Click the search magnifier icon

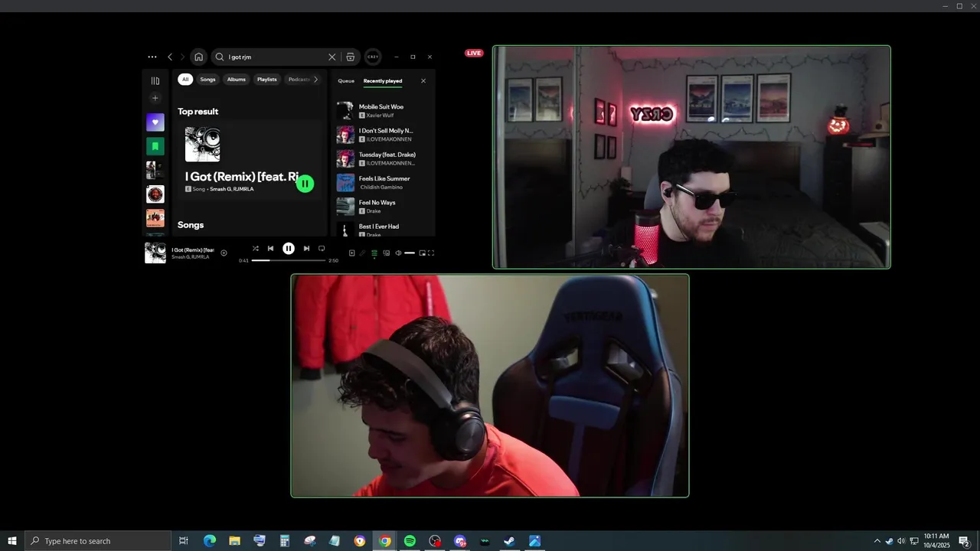pyautogui.click(x=220, y=57)
